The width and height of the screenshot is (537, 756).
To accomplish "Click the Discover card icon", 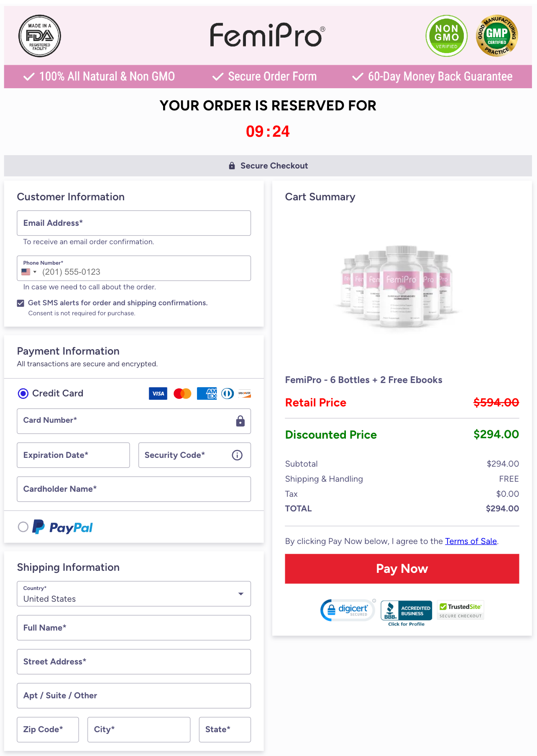I will tap(244, 393).
